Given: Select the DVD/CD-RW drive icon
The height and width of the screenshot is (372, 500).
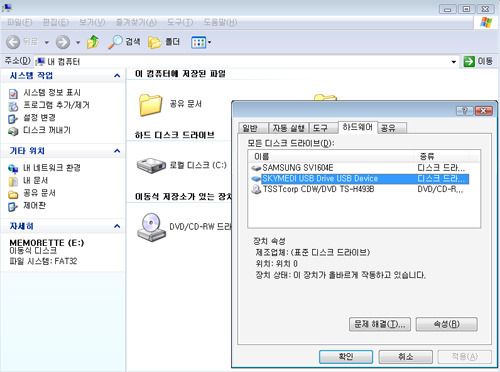Looking at the screenshot, I should point(151,227).
